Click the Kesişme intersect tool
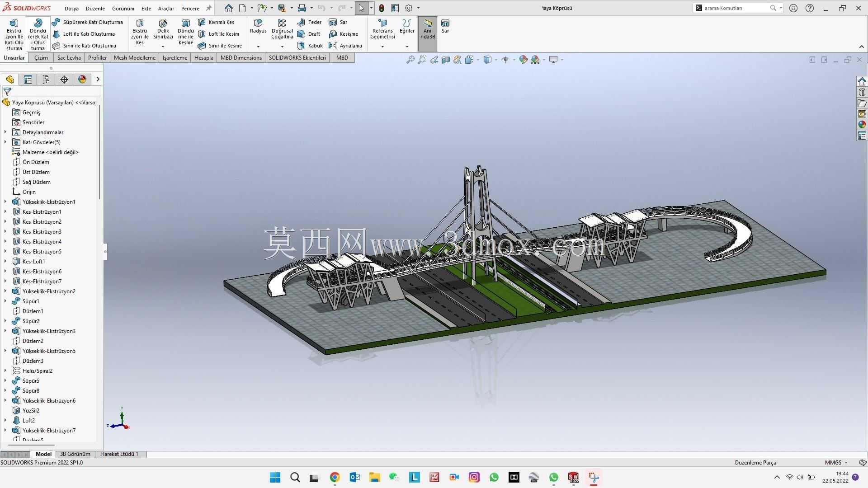 click(x=344, y=34)
